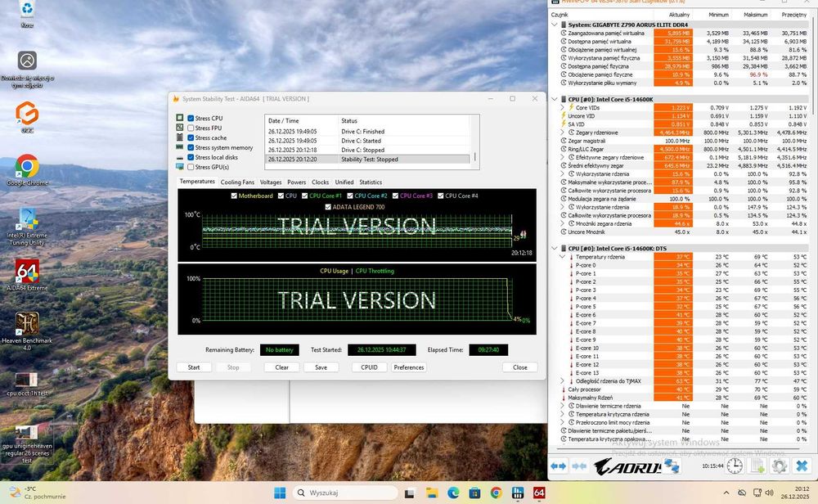Select the Google Chrome desktop shortcut

27,170
